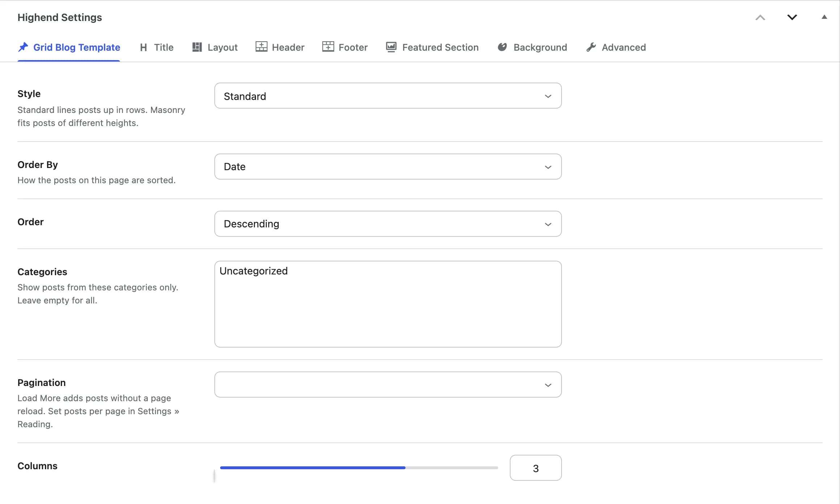The height and width of the screenshot is (504, 840).
Task: Switch to the Advanced tab
Action: pos(616,47)
